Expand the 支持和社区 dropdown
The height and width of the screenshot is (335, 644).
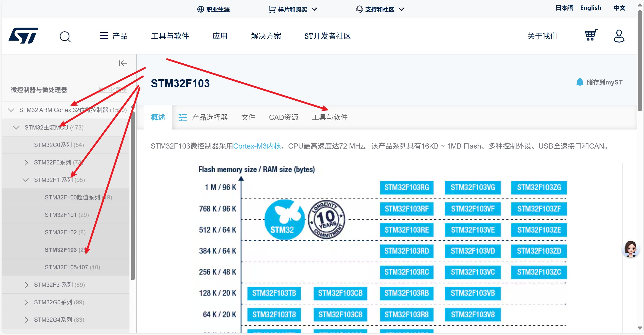(x=401, y=9)
